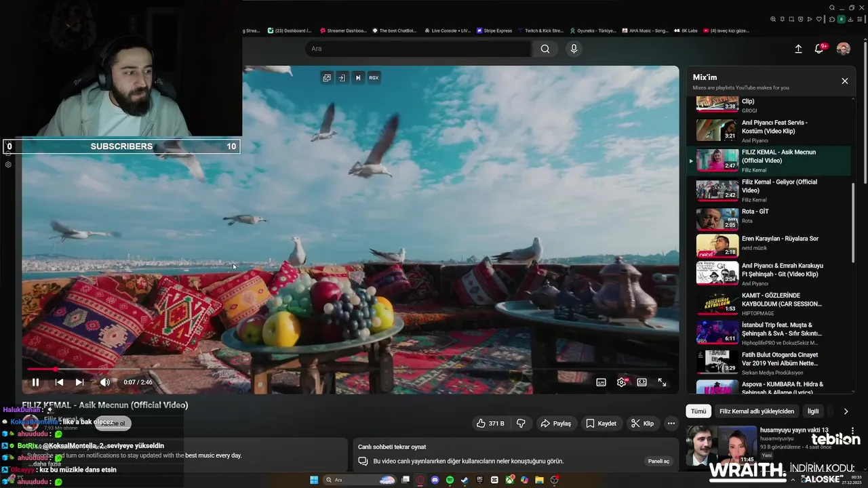
Task: Open the AHA Music bookmark
Action: [x=645, y=30]
